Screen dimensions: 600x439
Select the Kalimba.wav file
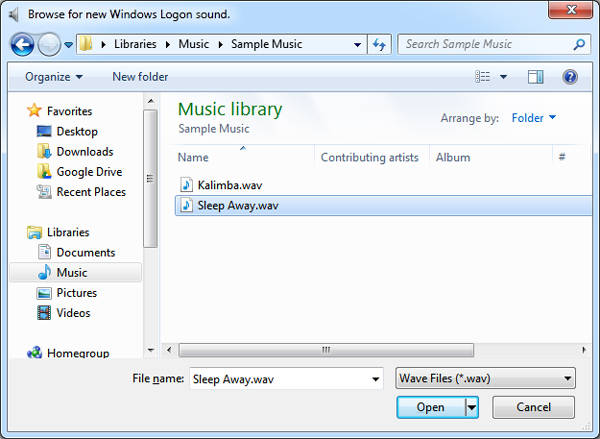click(x=230, y=185)
